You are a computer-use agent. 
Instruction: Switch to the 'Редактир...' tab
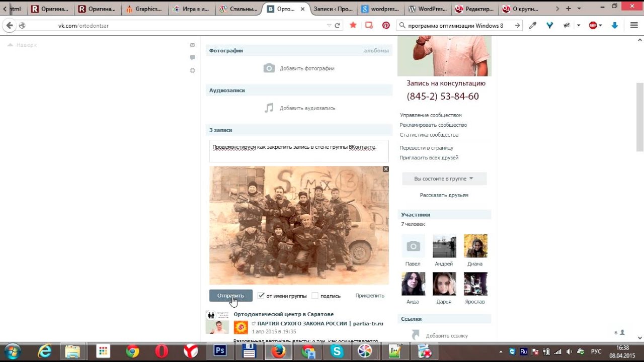coord(474,9)
